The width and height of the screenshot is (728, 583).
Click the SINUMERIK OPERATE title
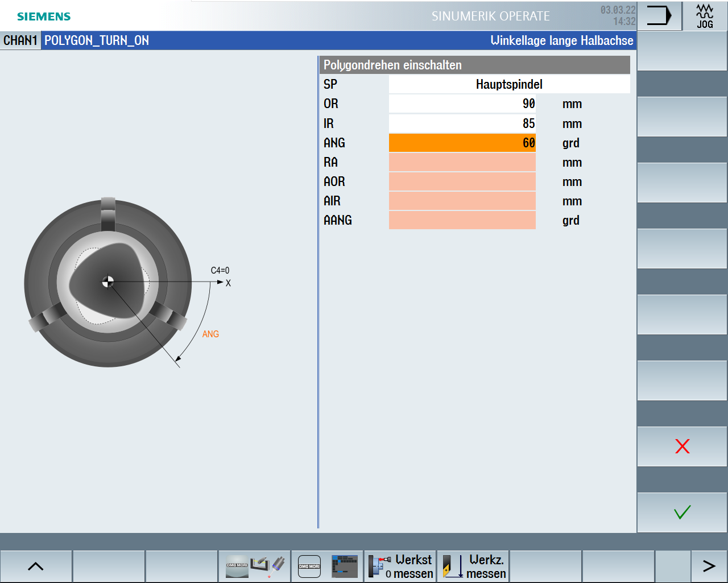491,16
